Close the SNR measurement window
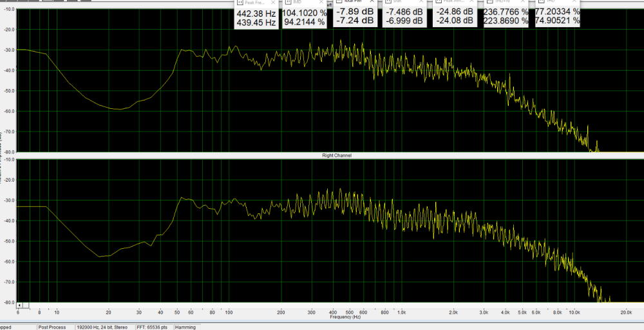The width and height of the screenshot is (644, 330). click(422, 3)
